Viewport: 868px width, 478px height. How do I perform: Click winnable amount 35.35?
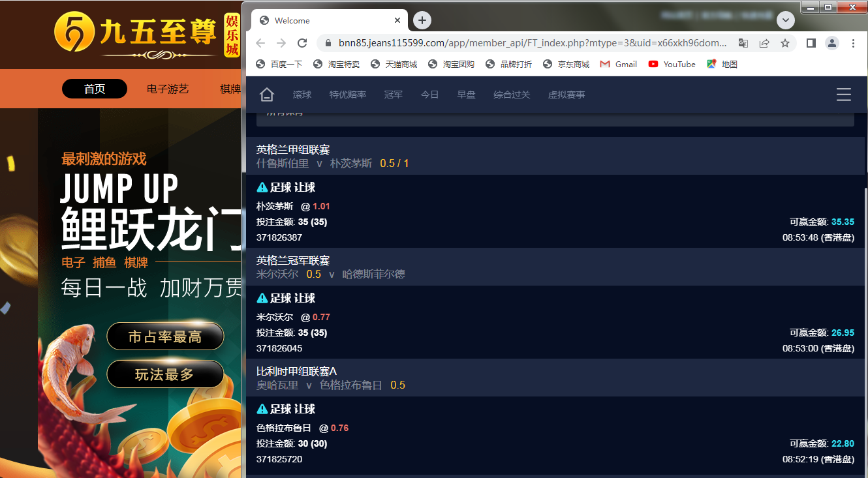[x=843, y=222]
